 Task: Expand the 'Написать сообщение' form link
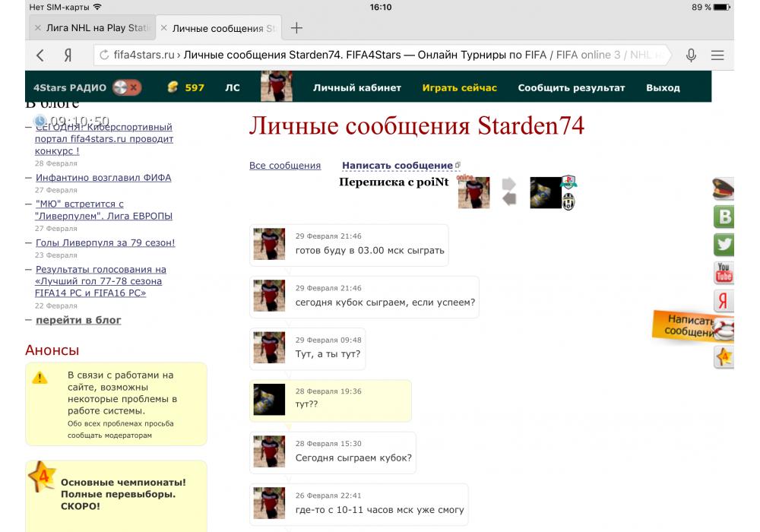(x=397, y=166)
